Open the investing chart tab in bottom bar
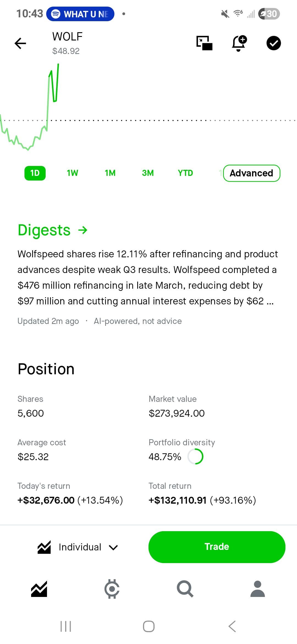 pyautogui.click(x=39, y=589)
